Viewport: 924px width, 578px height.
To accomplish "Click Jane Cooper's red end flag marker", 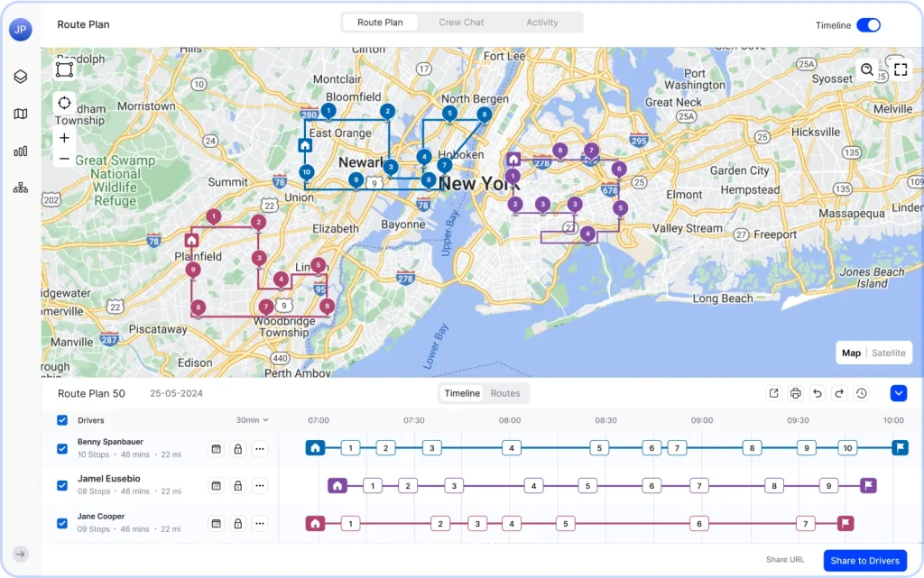I will (x=845, y=523).
